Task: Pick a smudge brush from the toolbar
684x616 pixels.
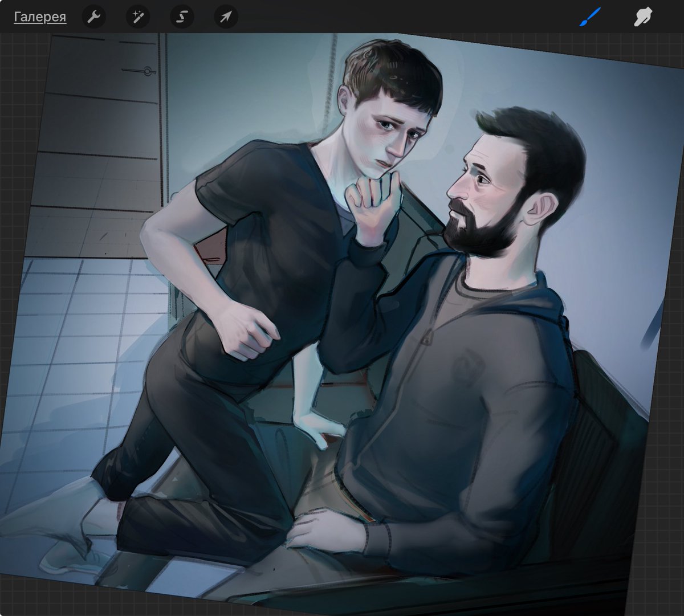Action: coord(644,17)
